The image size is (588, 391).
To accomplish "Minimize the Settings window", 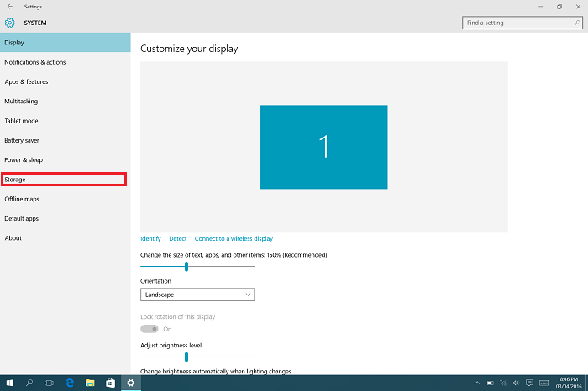I will [541, 7].
